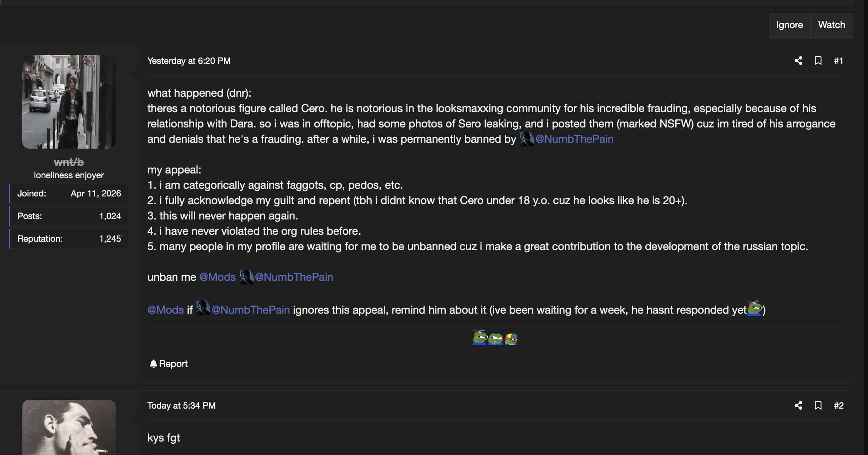Open @Mods mention starting the last paragraph
Screen dimensions: 868x455
coord(166,310)
